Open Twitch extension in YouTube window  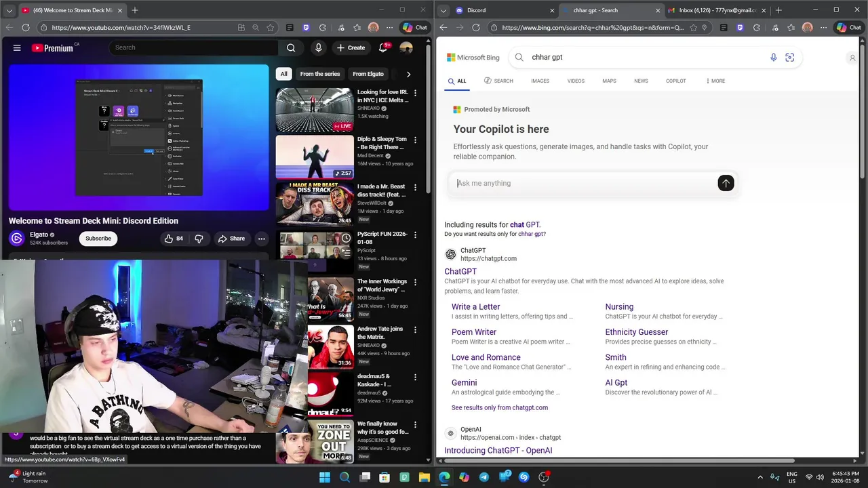point(305,28)
